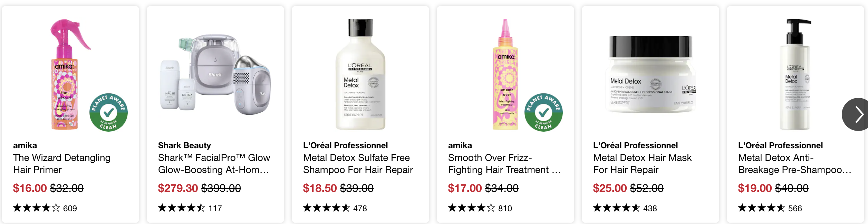Click Planet Aware badge on Wizard Detangling Primer
The image size is (868, 224).
point(108,112)
